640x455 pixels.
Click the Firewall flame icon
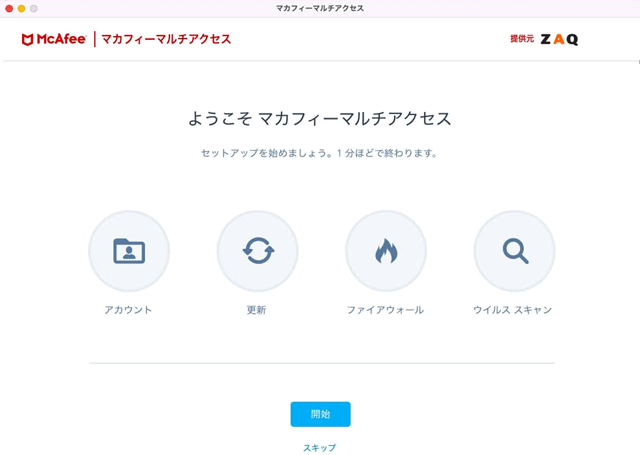pos(386,251)
